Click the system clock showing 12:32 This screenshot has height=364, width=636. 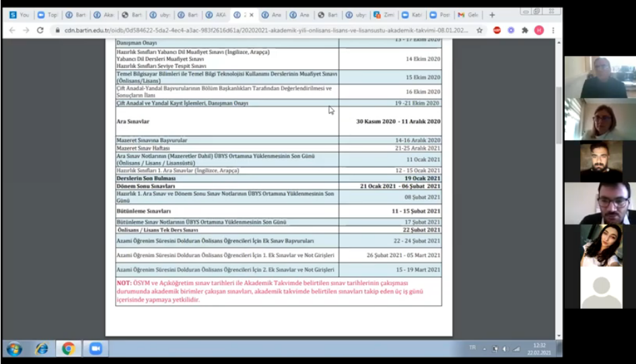point(540,349)
